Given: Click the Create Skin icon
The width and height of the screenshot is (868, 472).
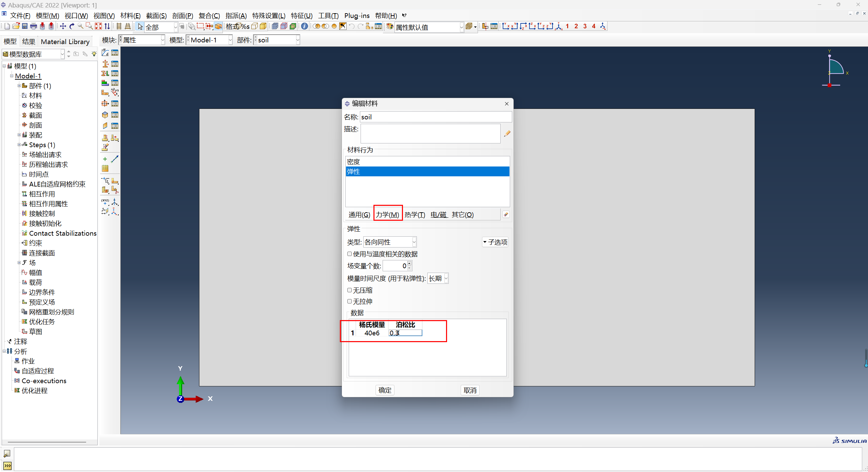Looking at the screenshot, I should tap(105, 115).
